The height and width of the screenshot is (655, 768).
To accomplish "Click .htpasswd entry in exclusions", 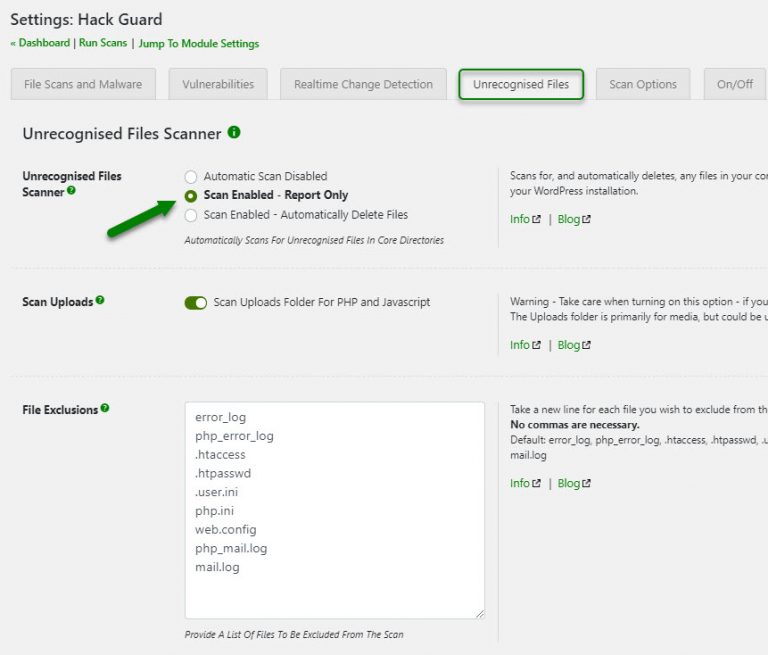I will [223, 473].
